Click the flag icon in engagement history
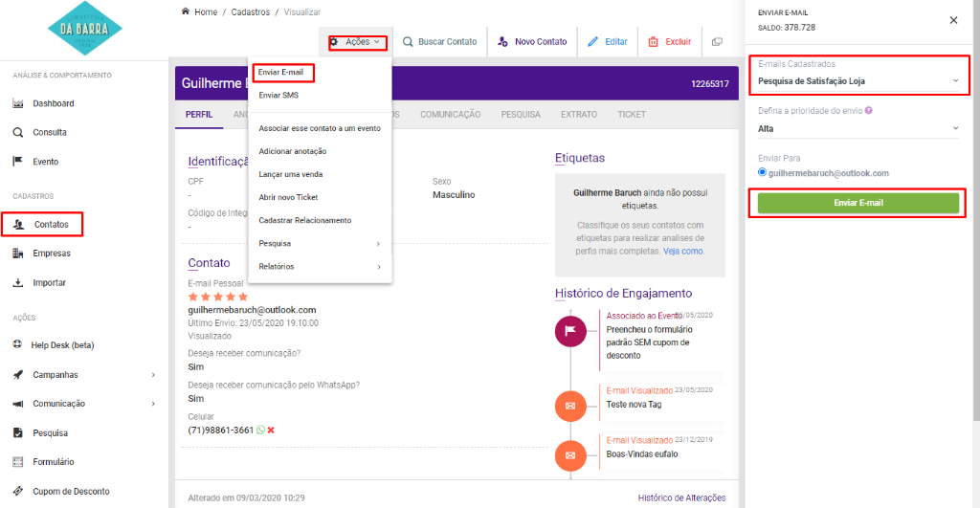Viewport: 980px width, 508px height. click(x=569, y=332)
